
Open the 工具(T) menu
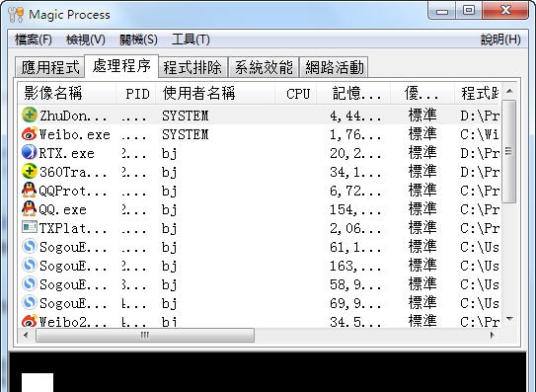click(x=191, y=39)
